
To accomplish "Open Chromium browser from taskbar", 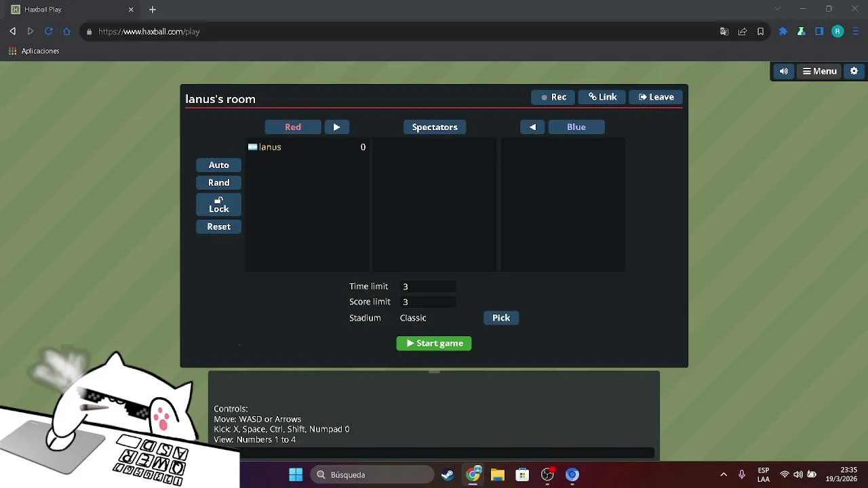I will (572, 475).
